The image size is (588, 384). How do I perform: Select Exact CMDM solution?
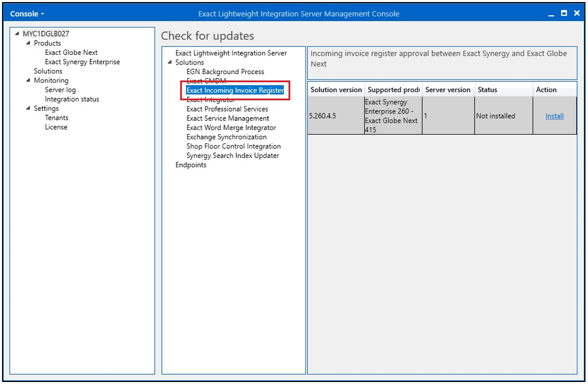point(206,81)
